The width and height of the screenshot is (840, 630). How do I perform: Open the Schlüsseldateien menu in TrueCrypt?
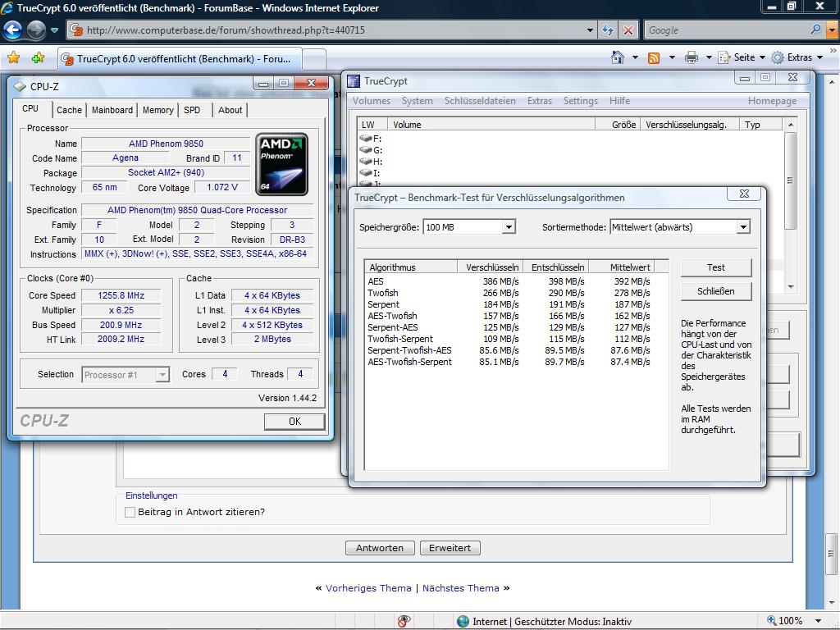(480, 101)
